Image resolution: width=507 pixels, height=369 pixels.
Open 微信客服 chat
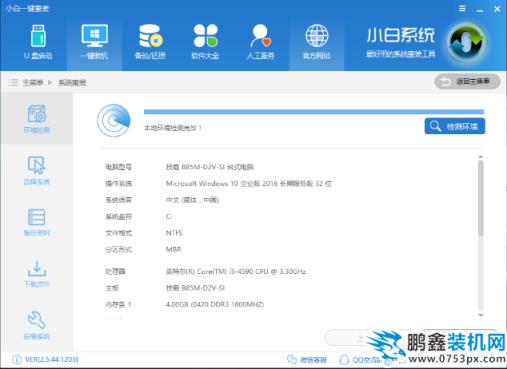pyautogui.click(x=307, y=360)
